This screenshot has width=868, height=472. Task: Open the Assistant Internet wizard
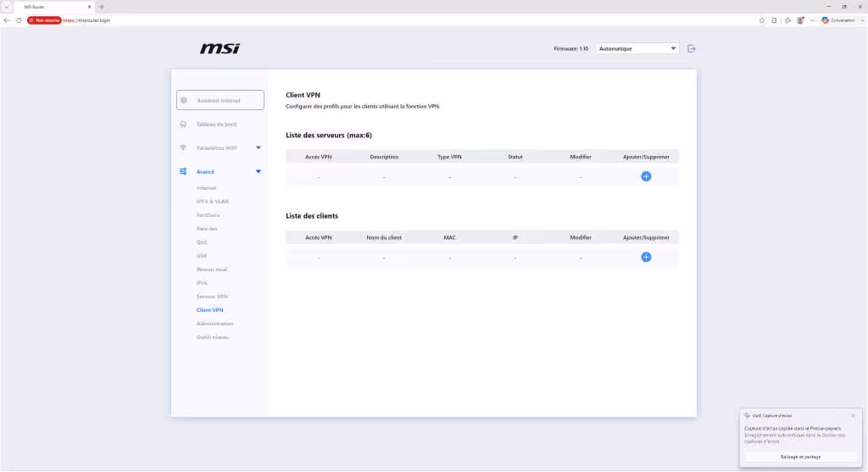tap(220, 100)
